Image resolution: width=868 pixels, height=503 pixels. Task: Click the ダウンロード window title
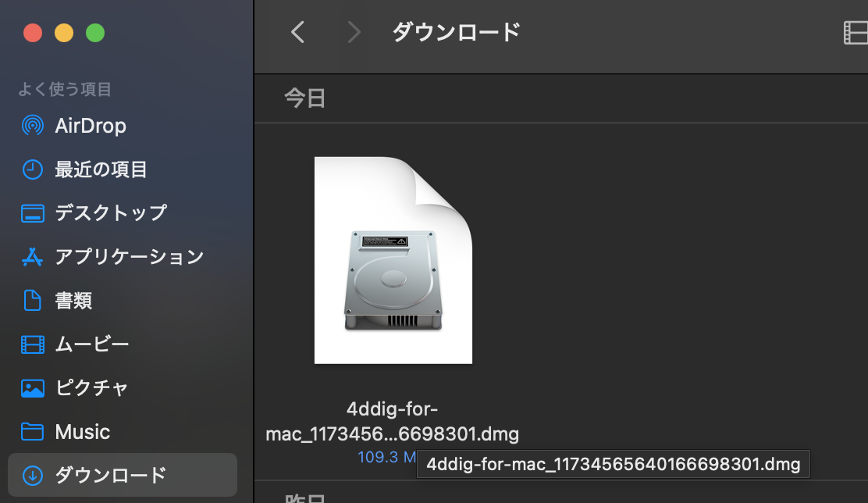point(456,32)
